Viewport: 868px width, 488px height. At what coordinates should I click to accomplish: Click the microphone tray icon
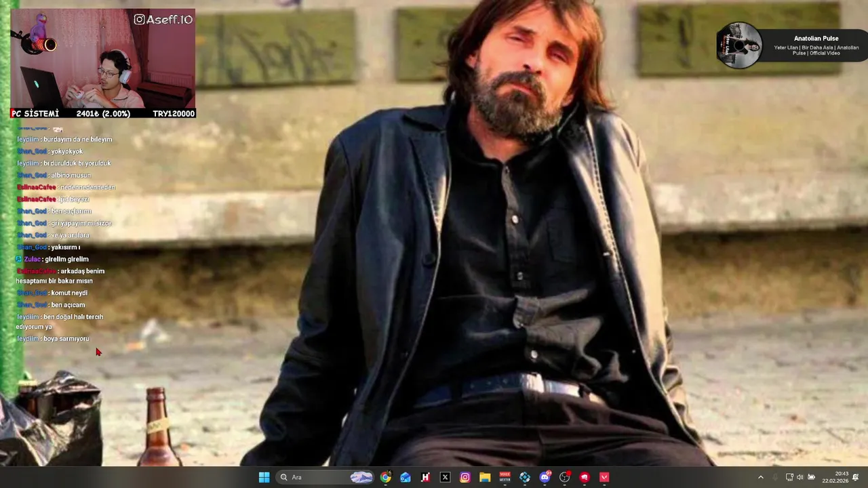(775, 477)
